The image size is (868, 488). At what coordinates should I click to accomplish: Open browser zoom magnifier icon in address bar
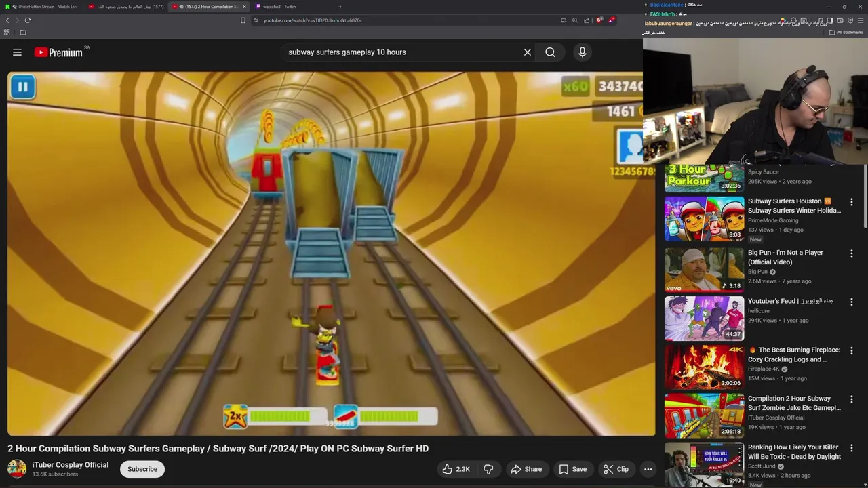click(574, 20)
